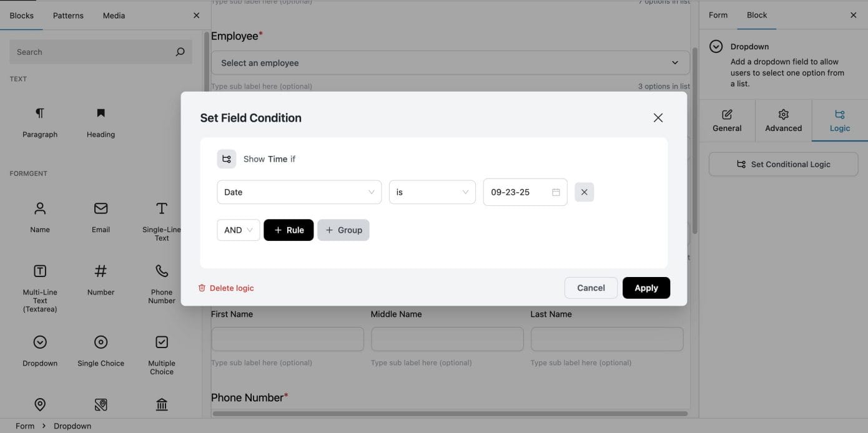
Task: Remove the rule with the X icon
Action: pos(584,192)
